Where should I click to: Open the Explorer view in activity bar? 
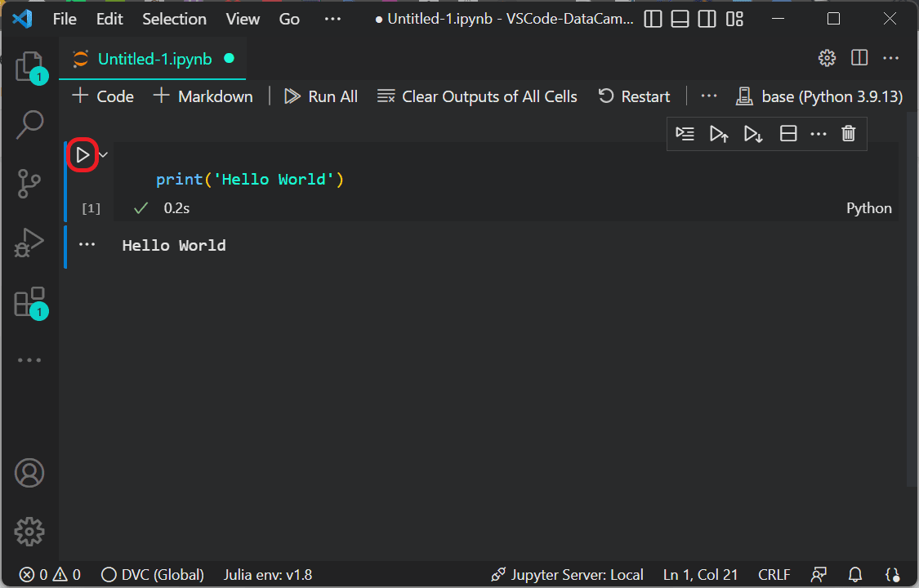29,66
